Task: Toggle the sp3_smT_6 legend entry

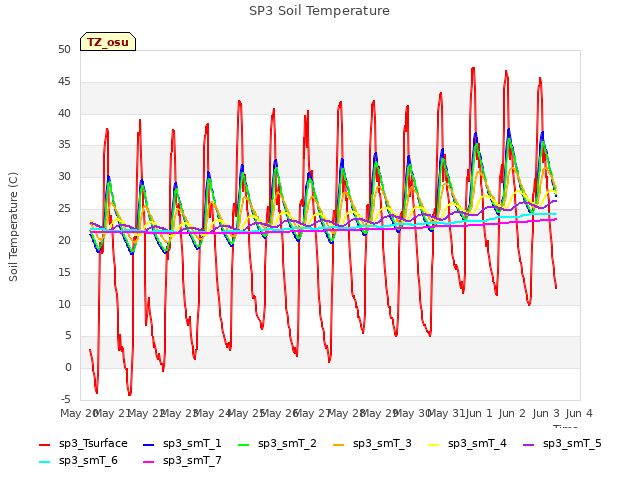Action: (x=78, y=461)
